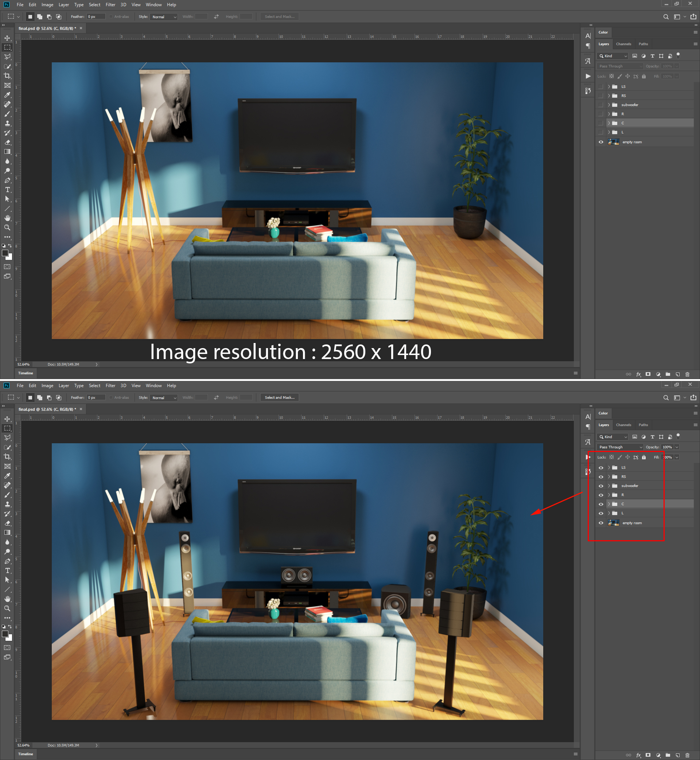700x760 pixels.
Task: Click the new group folder icon in upper Layers panel
Action: pyautogui.click(x=668, y=374)
